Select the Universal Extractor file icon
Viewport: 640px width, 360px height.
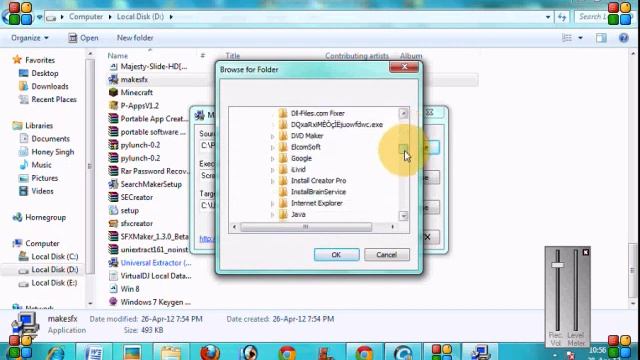coord(113,263)
